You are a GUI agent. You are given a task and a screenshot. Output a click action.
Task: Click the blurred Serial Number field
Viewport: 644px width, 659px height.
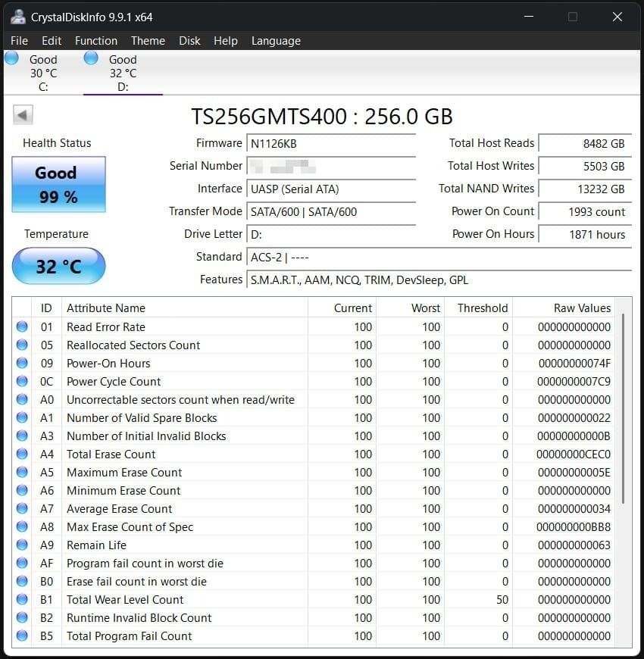331,167
